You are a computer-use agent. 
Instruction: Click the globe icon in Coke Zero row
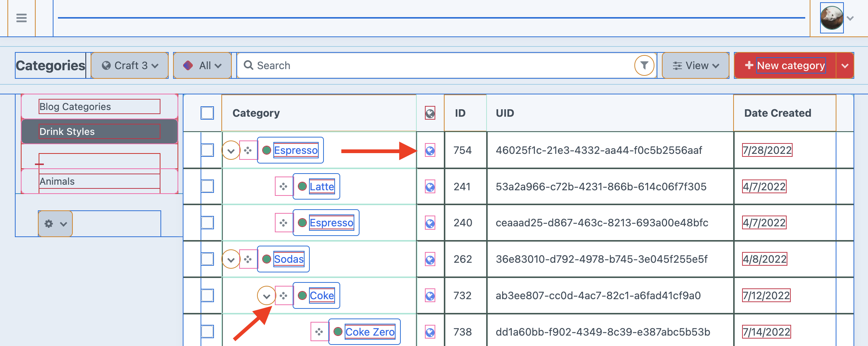pos(430,332)
